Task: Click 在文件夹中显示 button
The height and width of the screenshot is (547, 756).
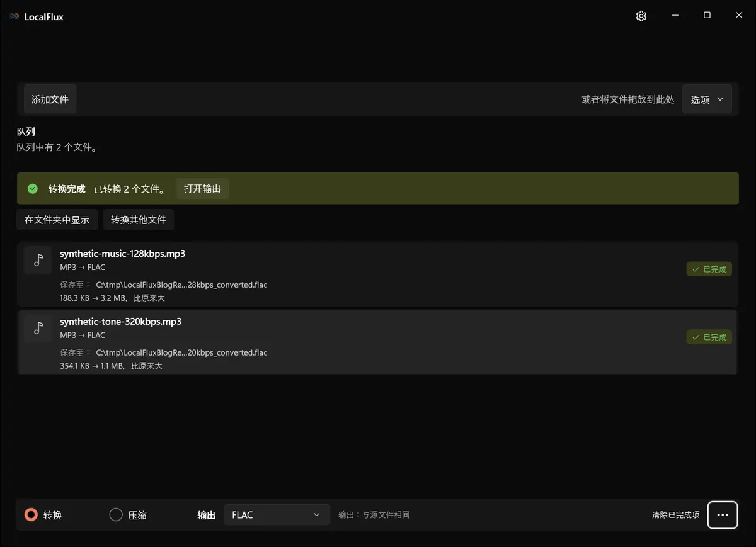Action: 57,220
